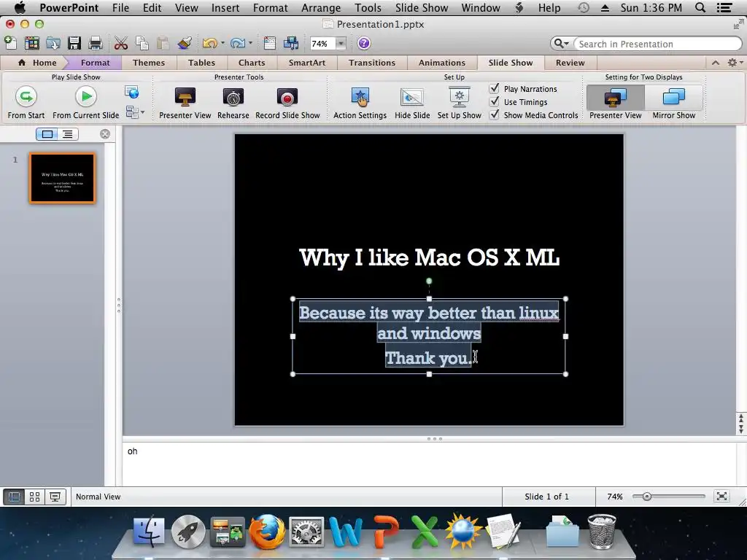Click the purple Help question mark icon

(x=363, y=43)
